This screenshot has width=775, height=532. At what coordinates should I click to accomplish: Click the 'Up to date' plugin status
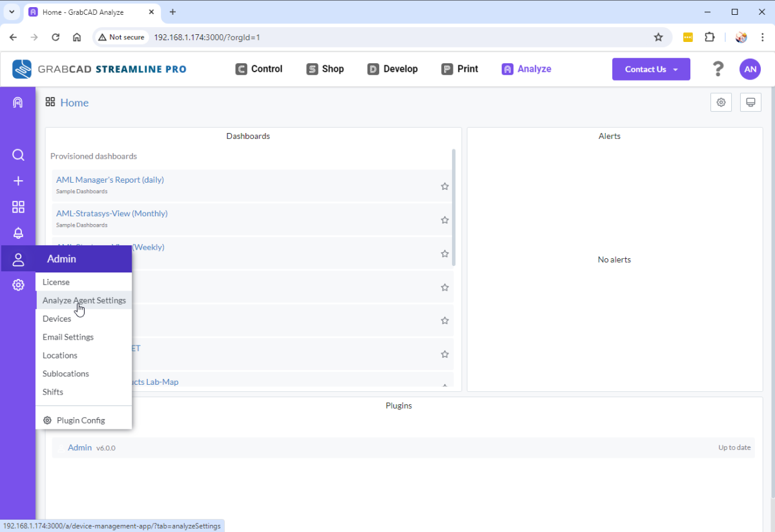tap(734, 447)
